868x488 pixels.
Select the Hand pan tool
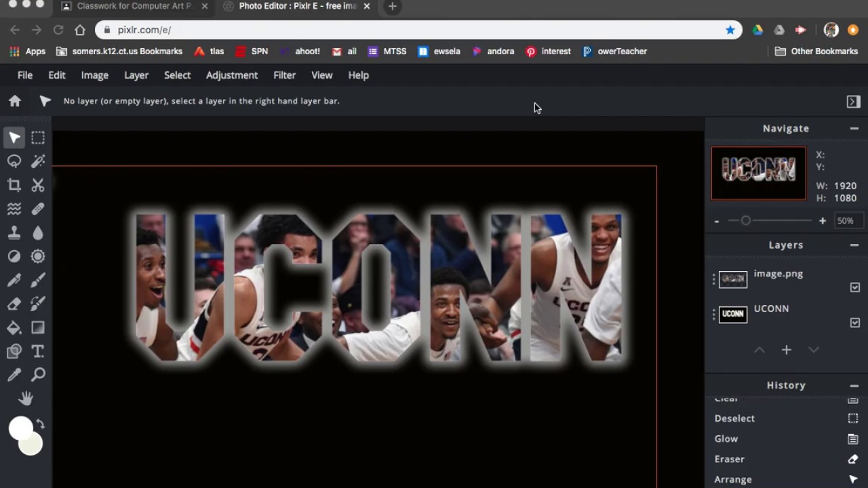pos(26,399)
